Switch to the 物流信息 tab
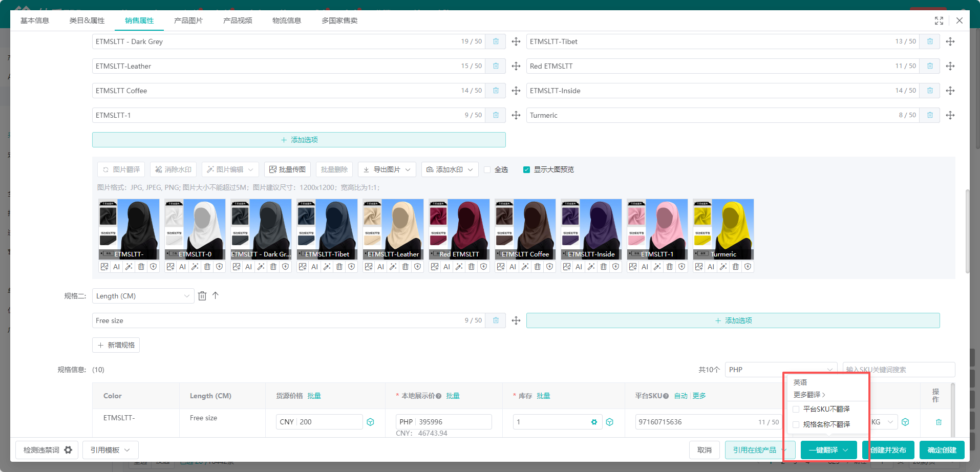The width and height of the screenshot is (980, 472). point(287,20)
